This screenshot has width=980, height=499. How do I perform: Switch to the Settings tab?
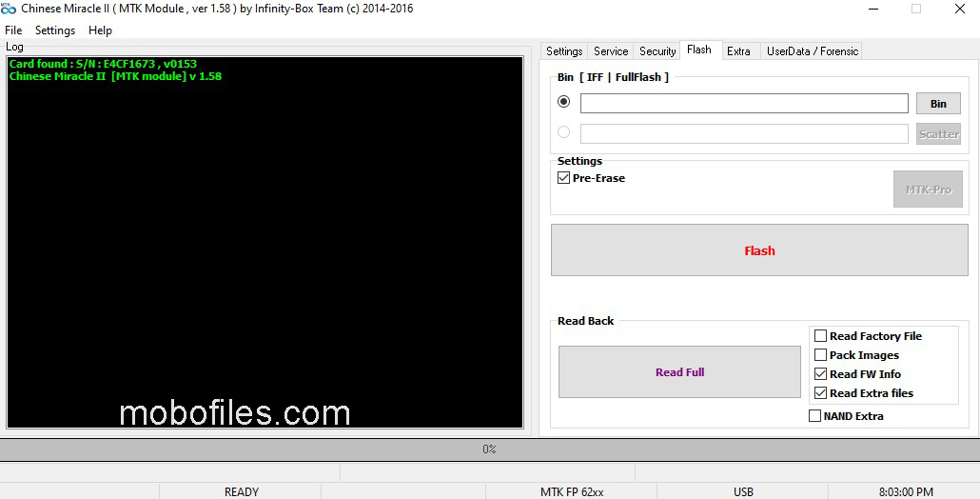click(564, 51)
